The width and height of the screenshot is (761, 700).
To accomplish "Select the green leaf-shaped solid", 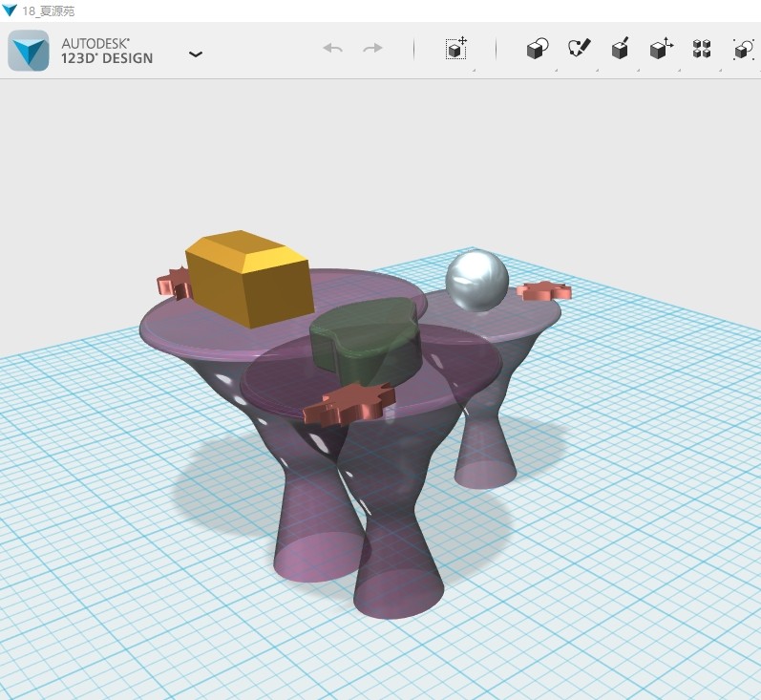I will point(366,341).
